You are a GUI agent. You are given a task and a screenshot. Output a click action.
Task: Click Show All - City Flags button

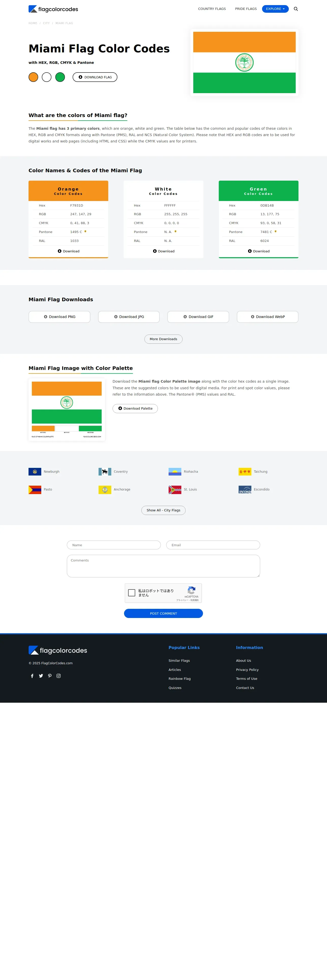(x=163, y=510)
